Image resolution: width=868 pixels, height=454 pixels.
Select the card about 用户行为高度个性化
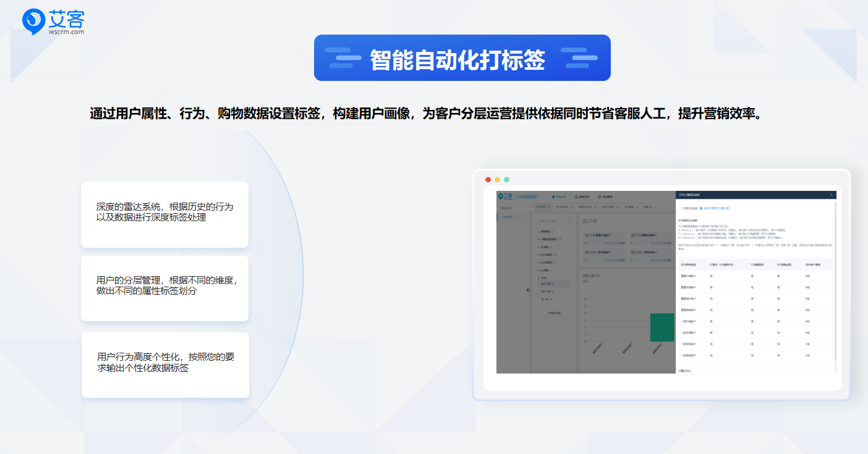[x=165, y=365]
